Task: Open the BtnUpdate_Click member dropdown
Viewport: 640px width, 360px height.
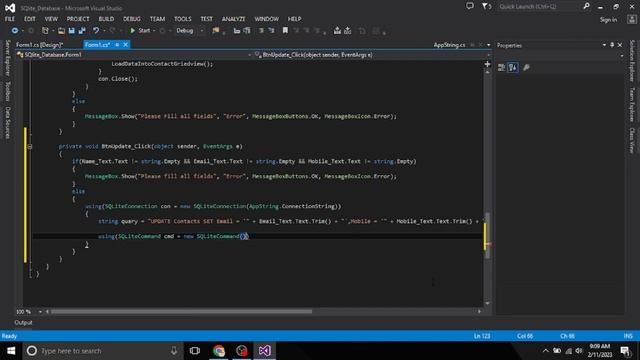Action: 489,55
